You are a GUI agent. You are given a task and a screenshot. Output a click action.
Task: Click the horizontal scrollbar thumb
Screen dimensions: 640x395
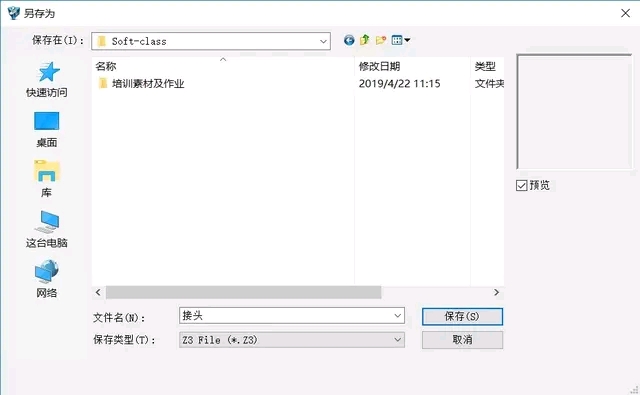[243, 292]
